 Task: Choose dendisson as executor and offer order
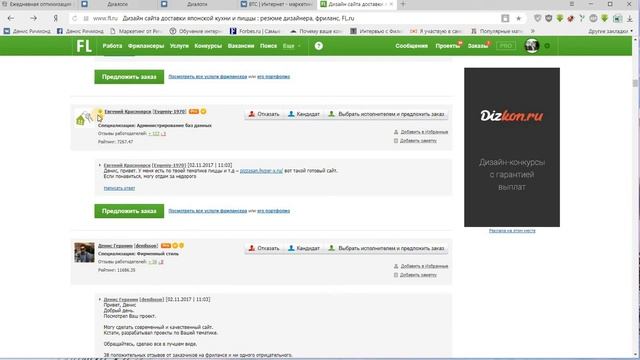click(x=387, y=248)
